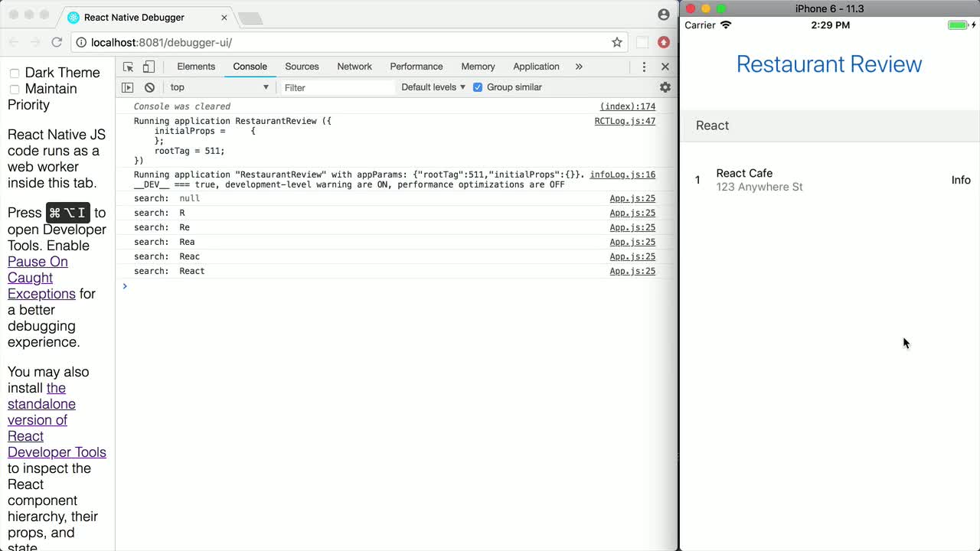Check the Maintain Priority checkbox
The width and height of the screenshot is (980, 551).
tap(15, 89)
